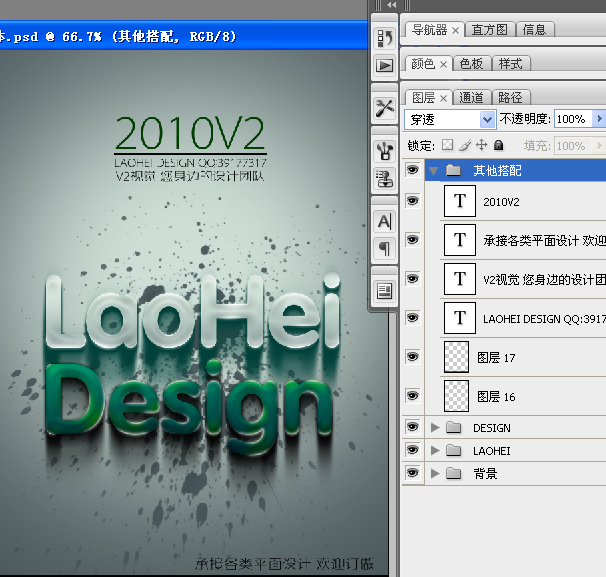
Task: Open the Brushes panel icon
Action: 385,151
